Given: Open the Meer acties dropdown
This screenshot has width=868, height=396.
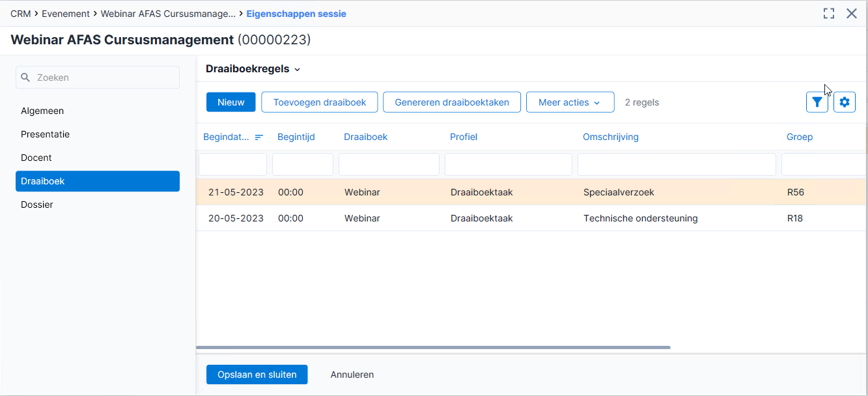Looking at the screenshot, I should click(x=570, y=102).
